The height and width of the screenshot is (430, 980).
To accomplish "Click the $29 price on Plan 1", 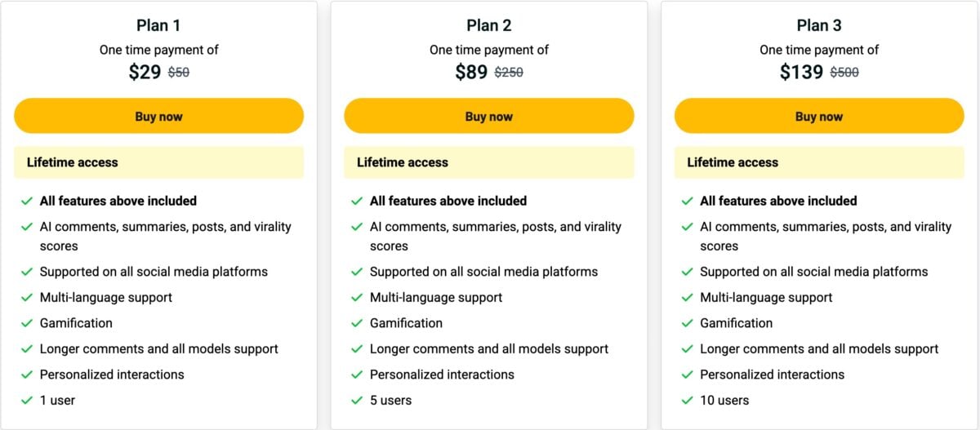I will [145, 72].
